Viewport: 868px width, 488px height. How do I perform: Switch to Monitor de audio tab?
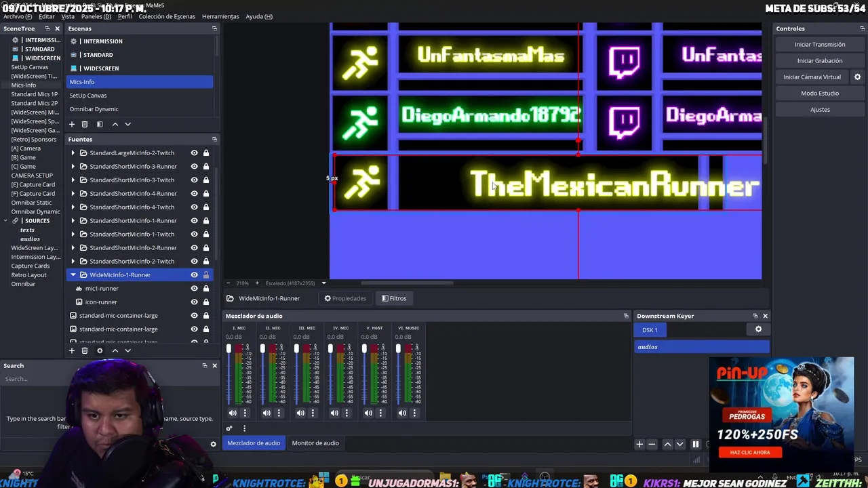point(315,443)
